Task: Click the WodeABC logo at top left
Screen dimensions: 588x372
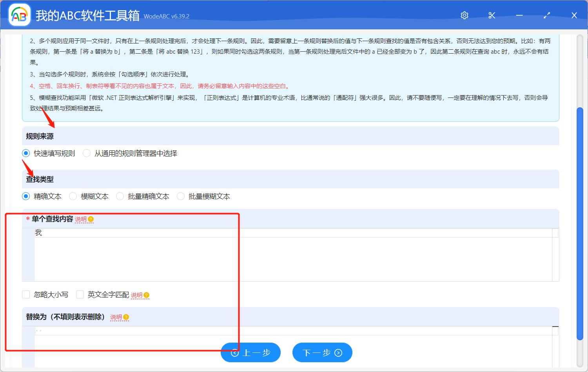Action: (19, 15)
